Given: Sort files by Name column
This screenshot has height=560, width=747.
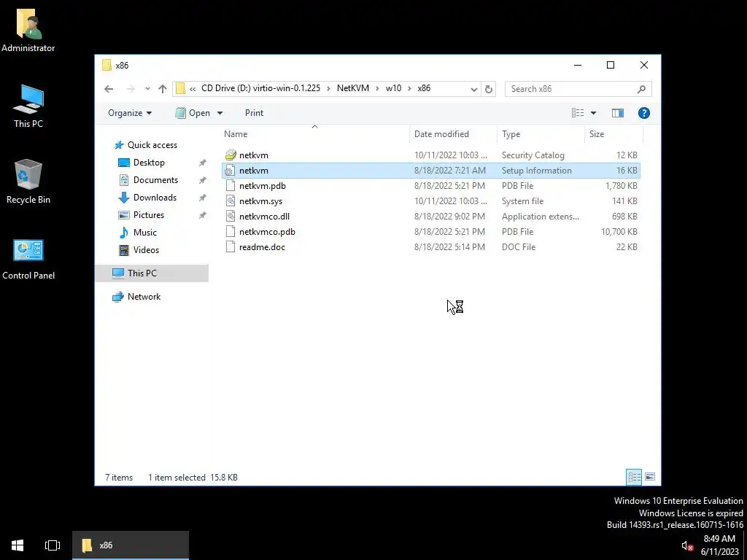Looking at the screenshot, I should [314, 134].
